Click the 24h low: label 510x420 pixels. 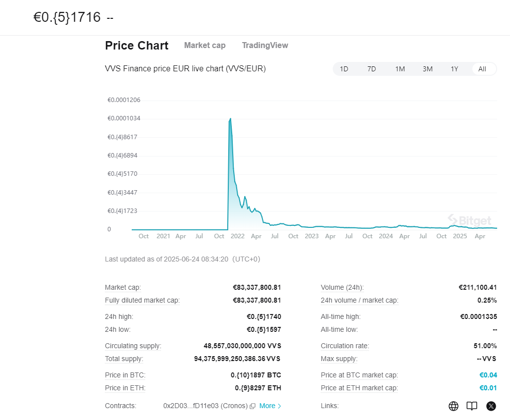[118, 330]
